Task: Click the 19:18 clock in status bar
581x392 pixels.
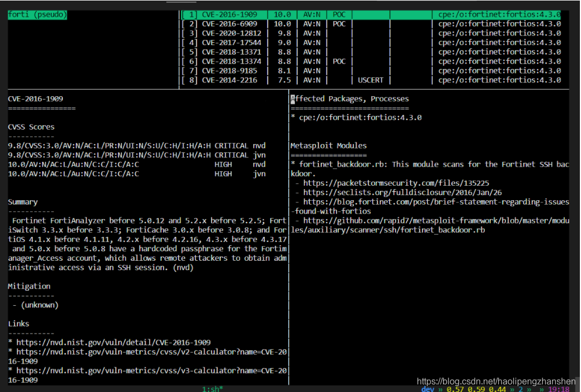Action: click(559, 389)
